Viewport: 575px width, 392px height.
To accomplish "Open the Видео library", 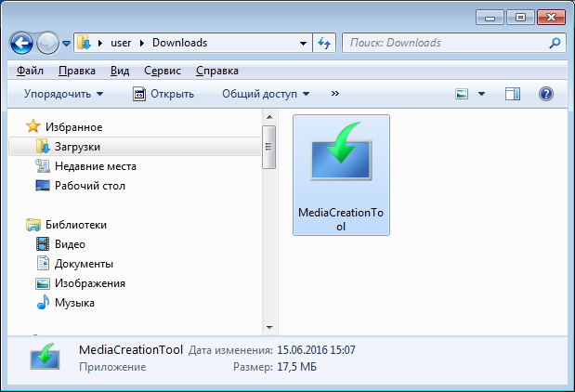I will pyautogui.click(x=70, y=244).
